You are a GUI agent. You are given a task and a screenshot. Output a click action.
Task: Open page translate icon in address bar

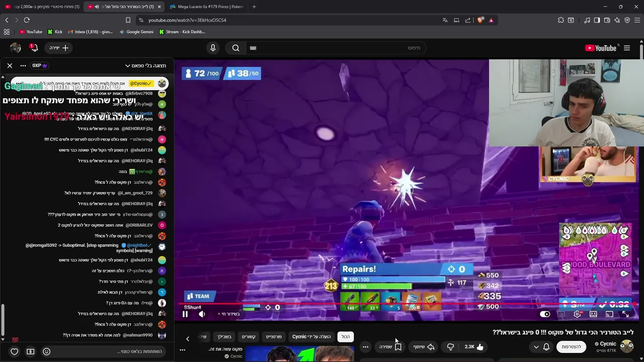point(445,20)
